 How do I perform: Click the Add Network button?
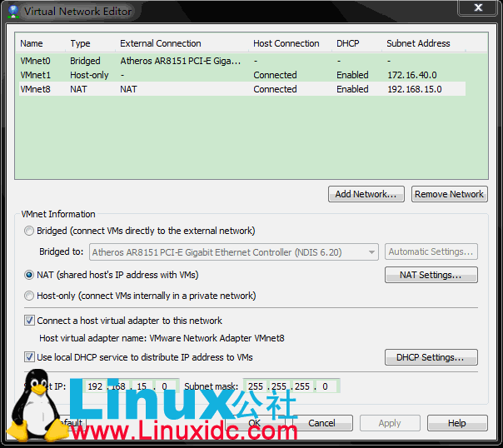pos(366,194)
